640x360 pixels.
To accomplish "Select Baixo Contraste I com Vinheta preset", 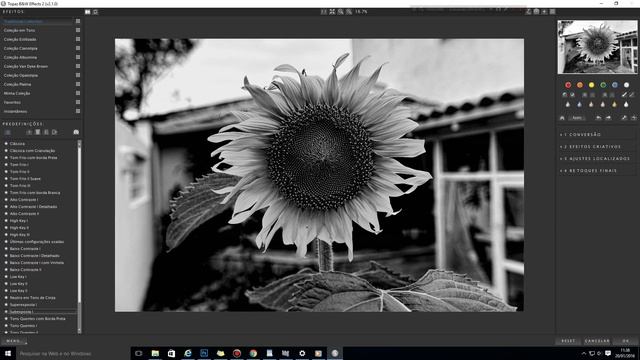I will (x=37, y=262).
